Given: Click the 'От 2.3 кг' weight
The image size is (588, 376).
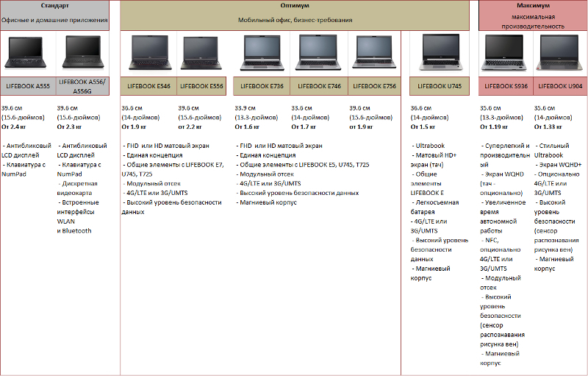Looking at the screenshot, I should [69, 127].
